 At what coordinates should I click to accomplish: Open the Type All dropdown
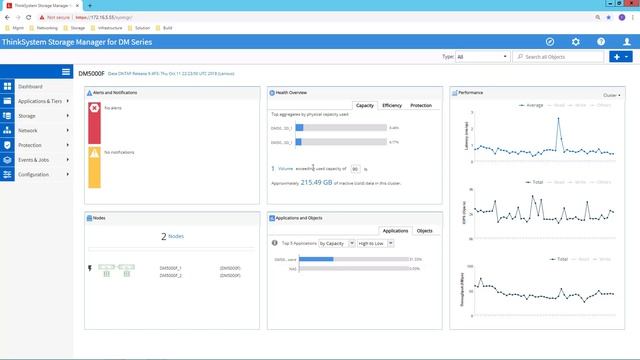[482, 57]
